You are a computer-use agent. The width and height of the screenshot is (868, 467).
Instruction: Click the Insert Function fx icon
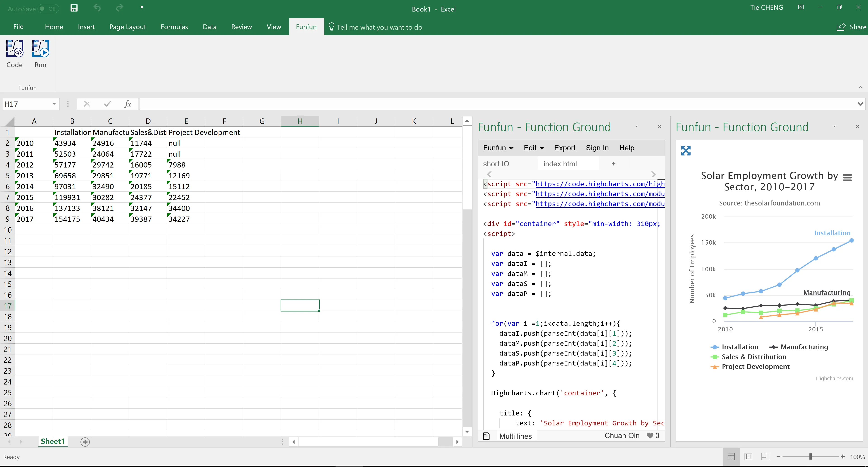pyautogui.click(x=128, y=104)
